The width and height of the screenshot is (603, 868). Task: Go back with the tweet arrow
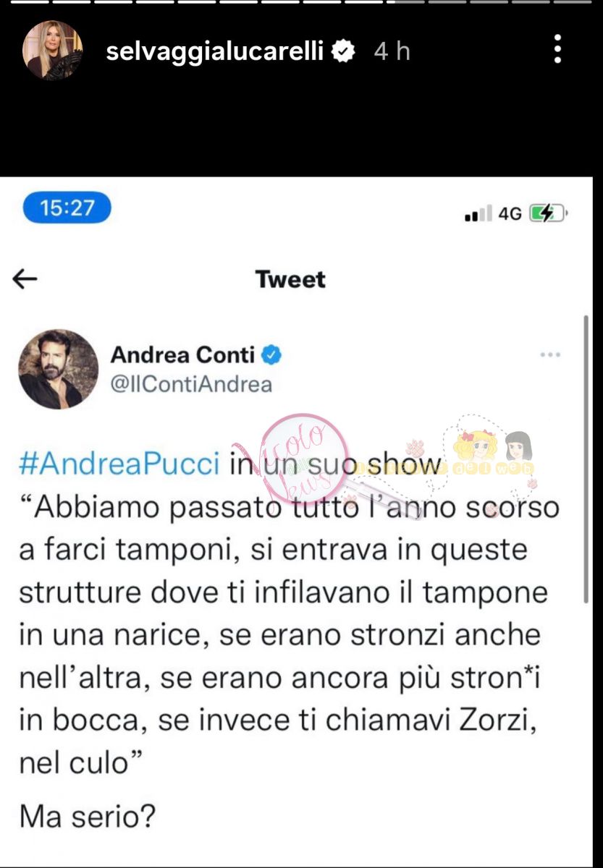(x=26, y=280)
